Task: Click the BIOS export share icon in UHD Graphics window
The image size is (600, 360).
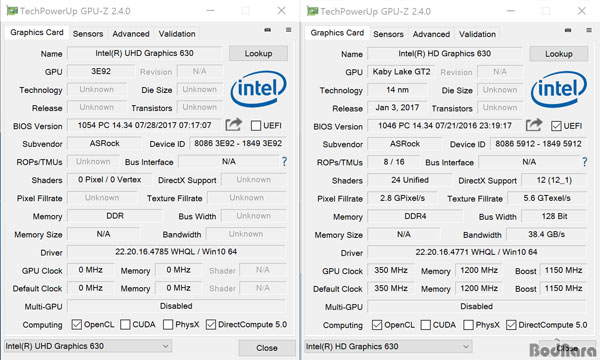Action: coord(233,124)
